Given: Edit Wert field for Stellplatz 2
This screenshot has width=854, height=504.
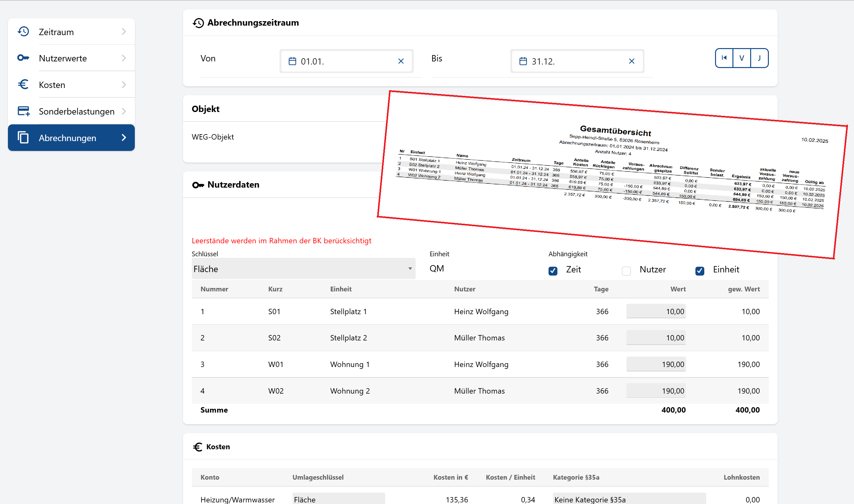Looking at the screenshot, I should [x=656, y=338].
